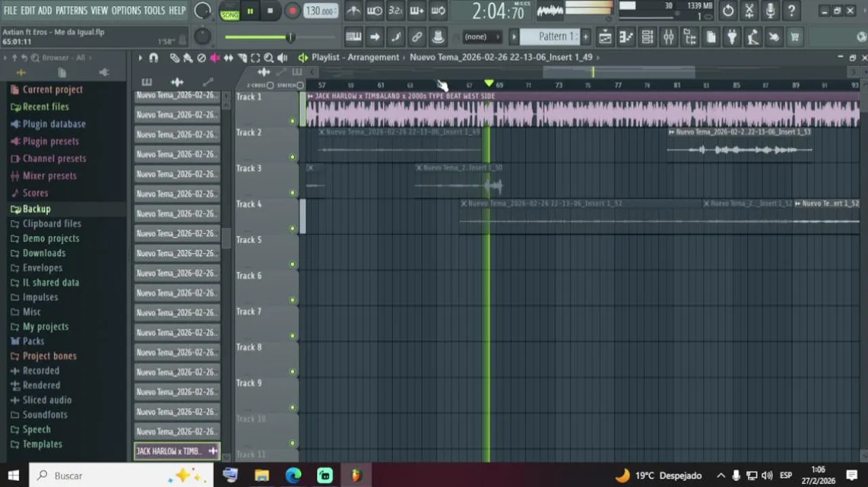Screen dimensions: 868x487
Task: Expand the Current project item
Action: pyautogui.click(x=53, y=89)
